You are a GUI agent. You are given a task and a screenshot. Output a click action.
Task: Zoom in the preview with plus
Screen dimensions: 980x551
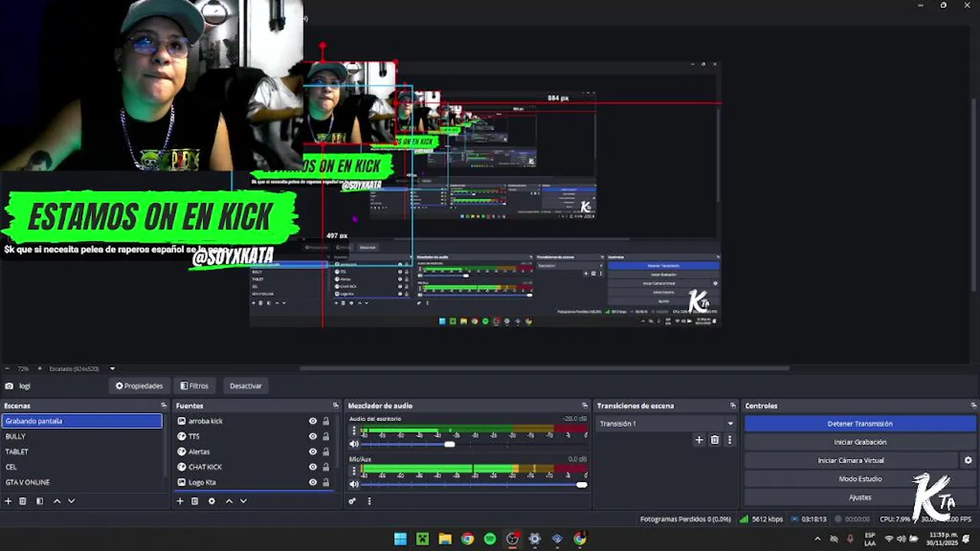[x=40, y=369]
